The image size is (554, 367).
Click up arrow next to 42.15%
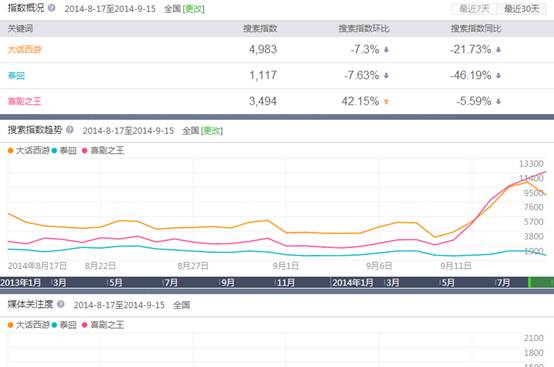pyautogui.click(x=386, y=102)
